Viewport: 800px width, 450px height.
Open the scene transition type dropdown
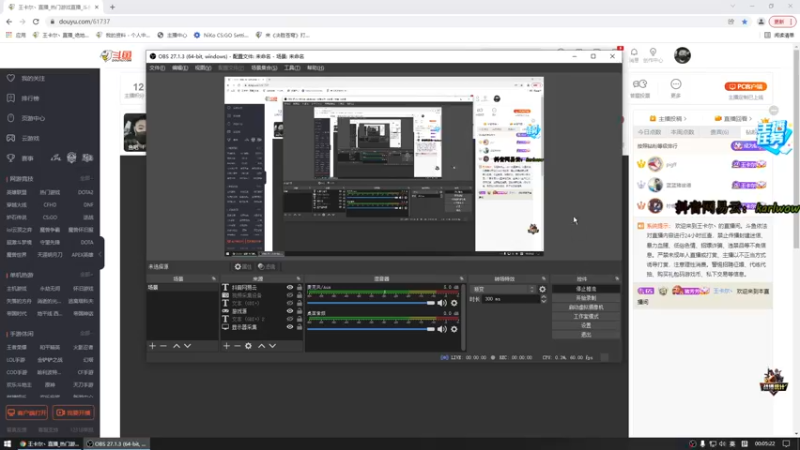point(503,289)
